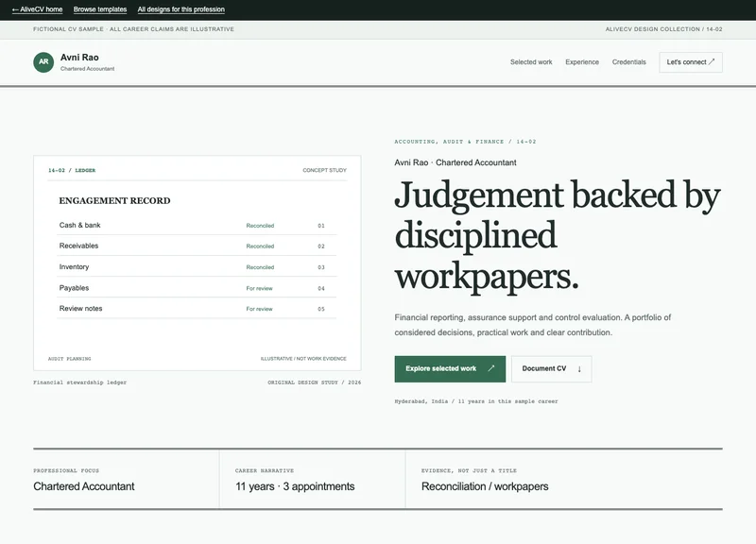Click ILLUSTRATIVE / NOT WORK EVIDENCE text
The image size is (756, 544).
(303, 359)
